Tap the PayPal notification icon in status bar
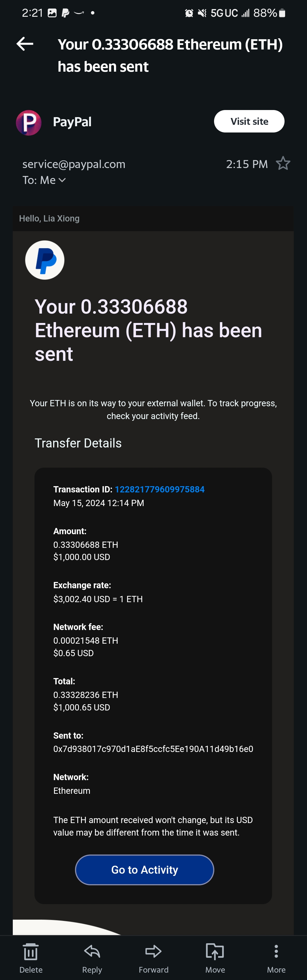 point(65,13)
